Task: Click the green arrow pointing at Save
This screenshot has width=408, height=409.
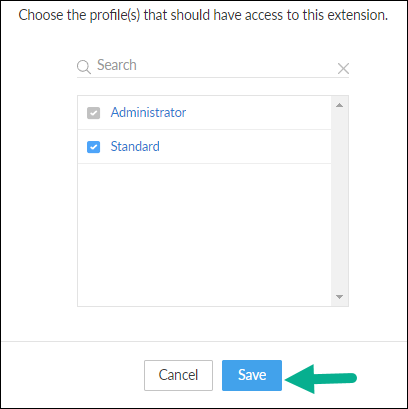Action: 321,379
